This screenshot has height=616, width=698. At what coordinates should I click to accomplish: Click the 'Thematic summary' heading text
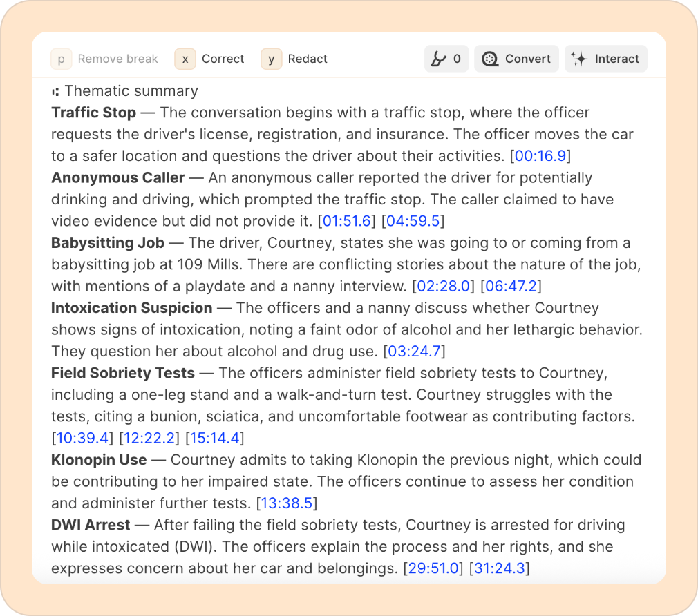click(x=131, y=91)
